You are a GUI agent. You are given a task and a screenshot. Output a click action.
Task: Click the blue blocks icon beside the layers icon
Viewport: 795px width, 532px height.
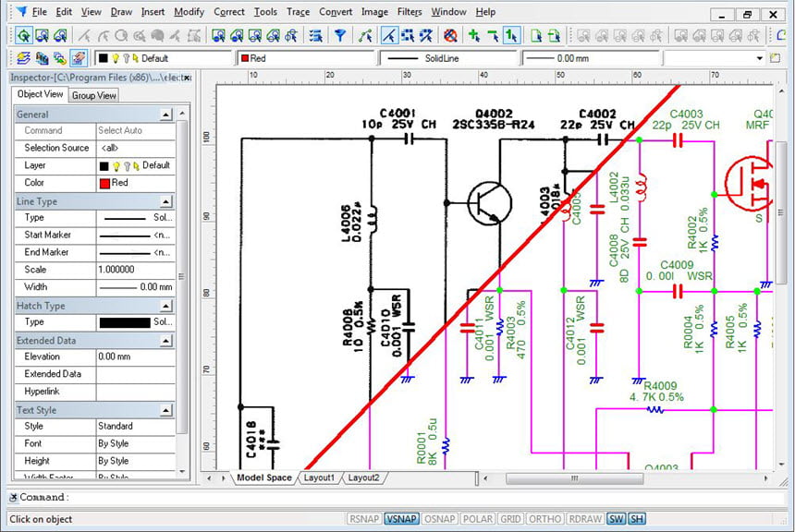(42, 58)
